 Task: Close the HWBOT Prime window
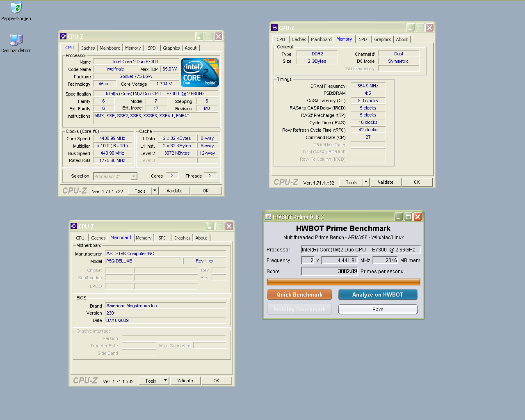click(x=418, y=217)
